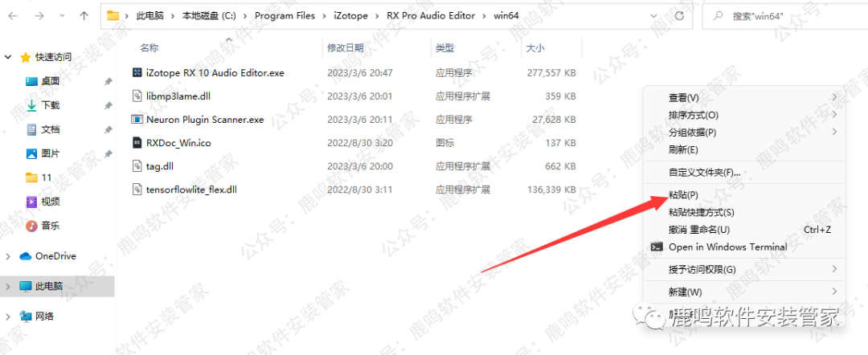Click the Quick access star icon
The image size is (868, 355).
click(26, 57)
